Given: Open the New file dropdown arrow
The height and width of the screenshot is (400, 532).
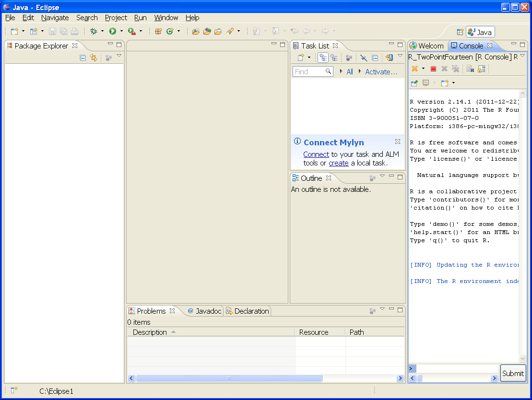Looking at the screenshot, I should [x=23, y=31].
